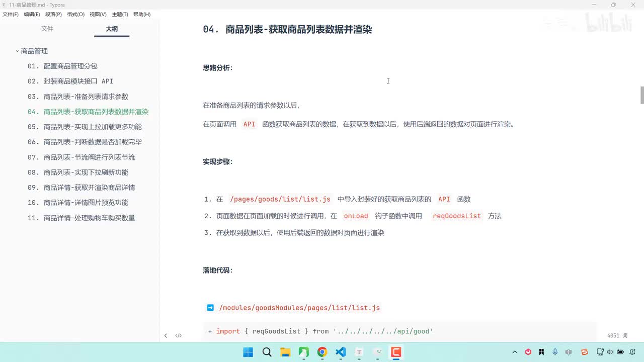The width and height of the screenshot is (644, 362).
Task: Click the word count 4051 词
Action: pyautogui.click(x=617, y=335)
